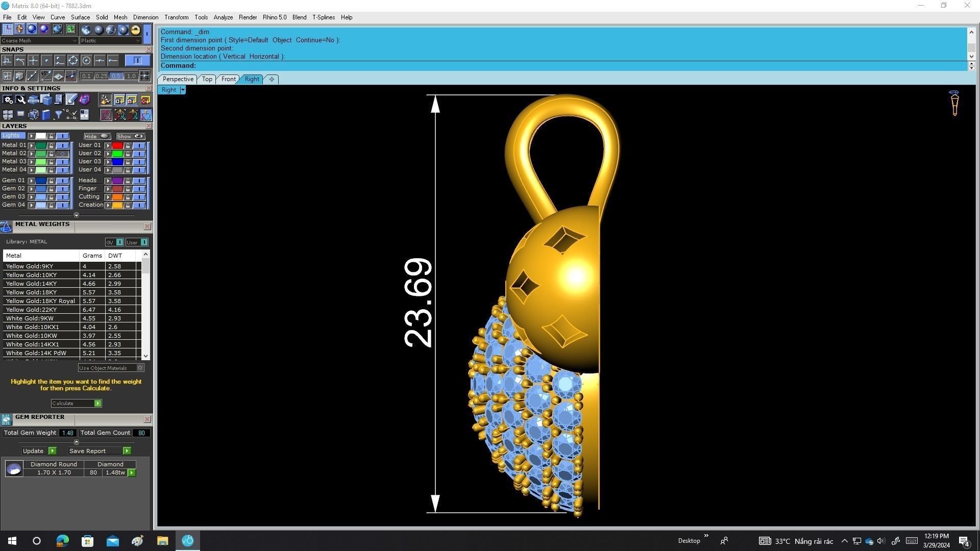Expand the Metal 03 layer arrow
980x551 pixels.
pos(31,162)
